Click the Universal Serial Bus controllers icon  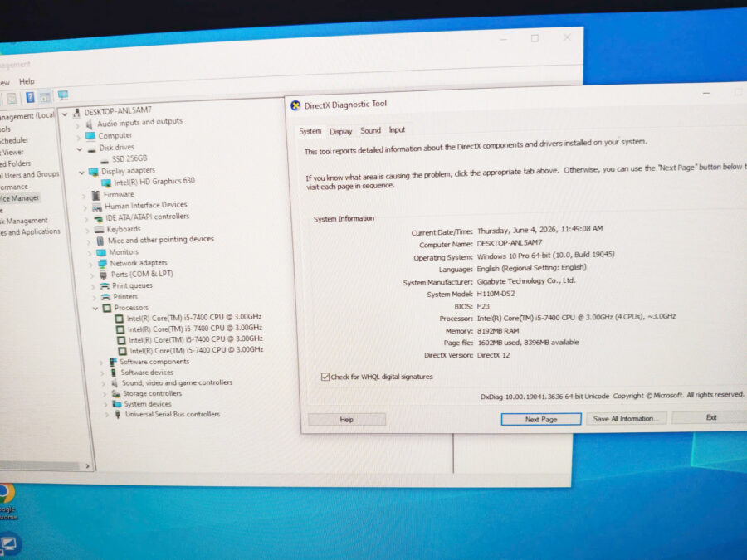click(118, 415)
